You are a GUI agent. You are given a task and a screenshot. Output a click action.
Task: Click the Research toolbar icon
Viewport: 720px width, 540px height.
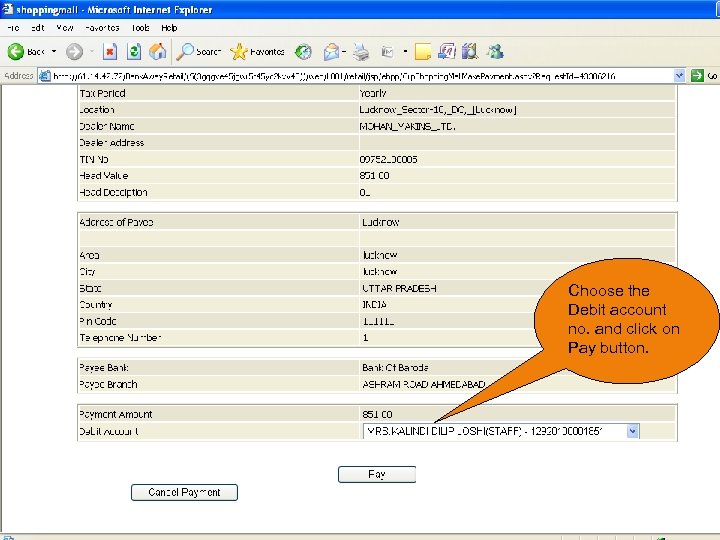pyautogui.click(x=446, y=51)
